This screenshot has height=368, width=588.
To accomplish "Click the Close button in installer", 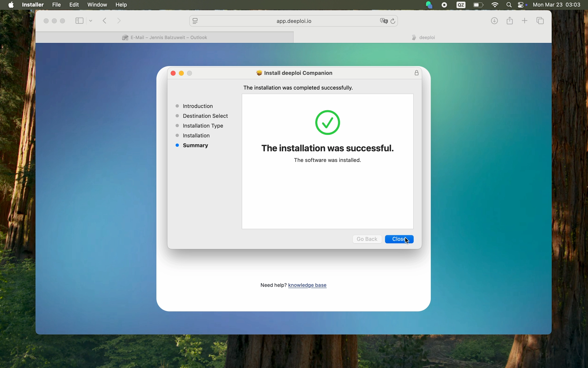I will [399, 239].
